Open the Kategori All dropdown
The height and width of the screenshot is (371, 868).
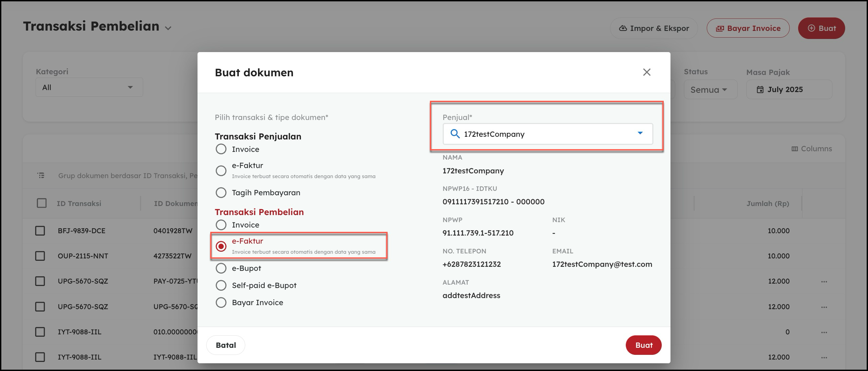[89, 88]
